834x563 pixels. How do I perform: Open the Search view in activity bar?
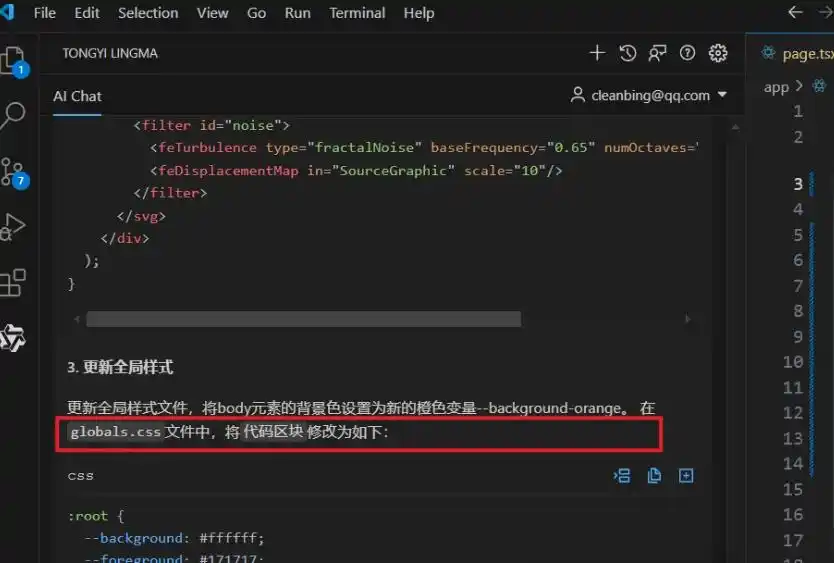pos(13,115)
